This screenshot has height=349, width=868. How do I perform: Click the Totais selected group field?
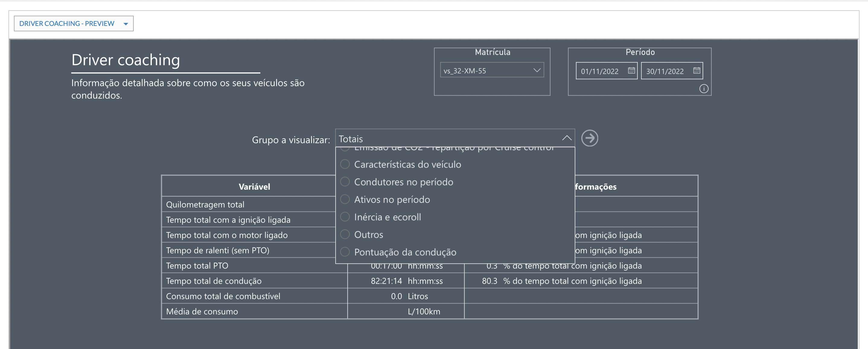(455, 139)
